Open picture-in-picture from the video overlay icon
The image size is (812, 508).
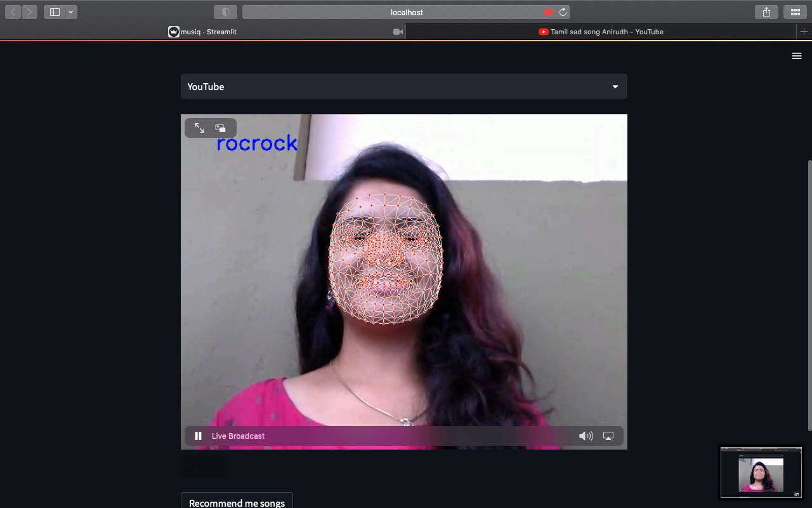(220, 128)
